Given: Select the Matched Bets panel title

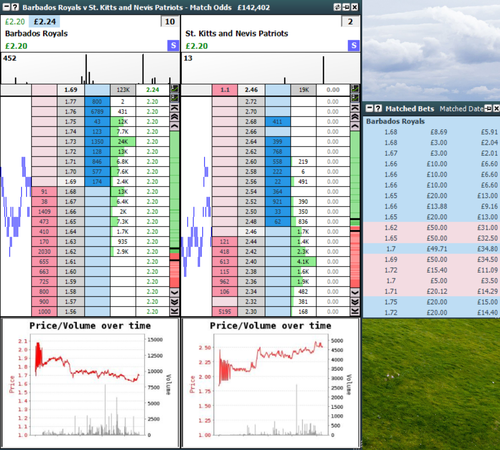Looking at the screenshot, I should point(410,109).
